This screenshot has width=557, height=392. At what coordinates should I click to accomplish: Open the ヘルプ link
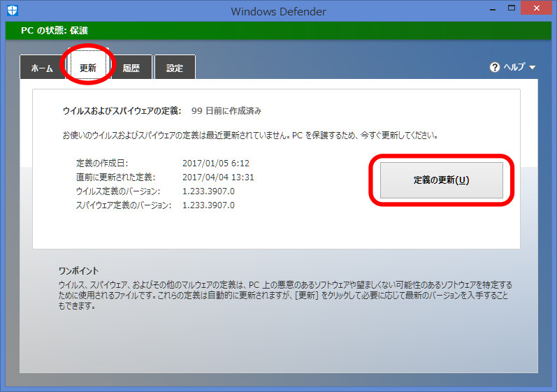coord(514,67)
